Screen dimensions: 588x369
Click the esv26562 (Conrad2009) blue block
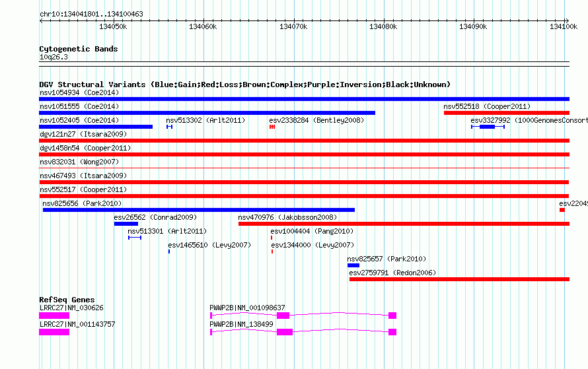tap(126, 224)
